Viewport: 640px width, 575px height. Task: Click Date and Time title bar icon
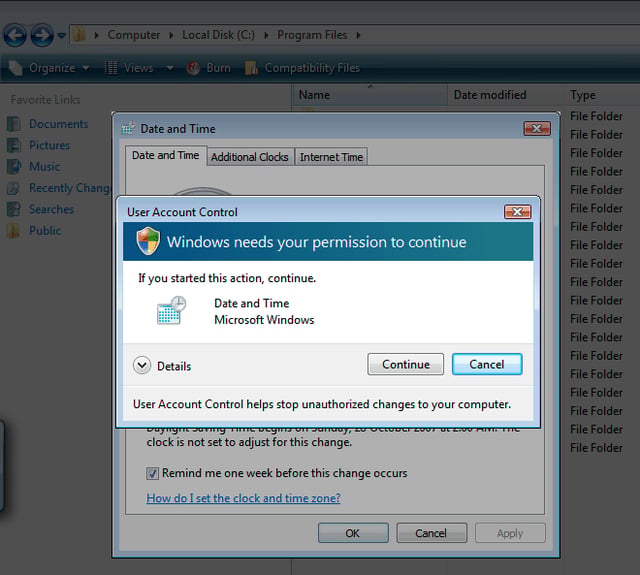coord(128,128)
